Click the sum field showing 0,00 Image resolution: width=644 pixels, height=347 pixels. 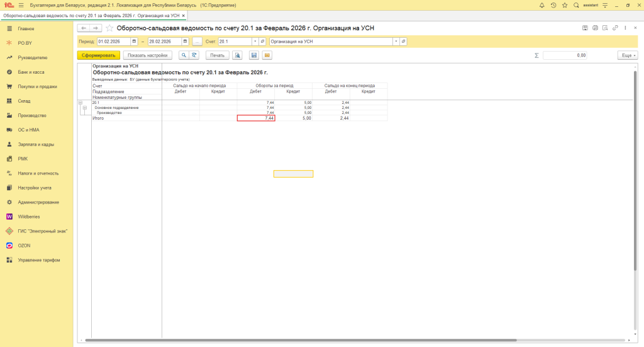click(x=564, y=55)
